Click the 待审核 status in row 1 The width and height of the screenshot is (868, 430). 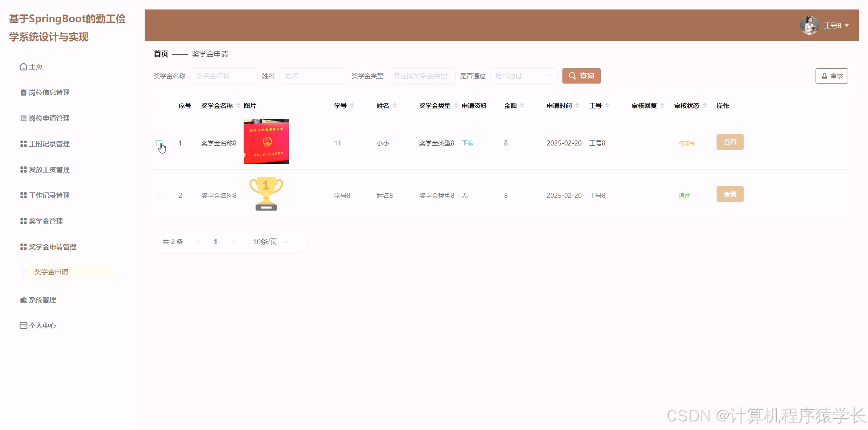(x=687, y=144)
